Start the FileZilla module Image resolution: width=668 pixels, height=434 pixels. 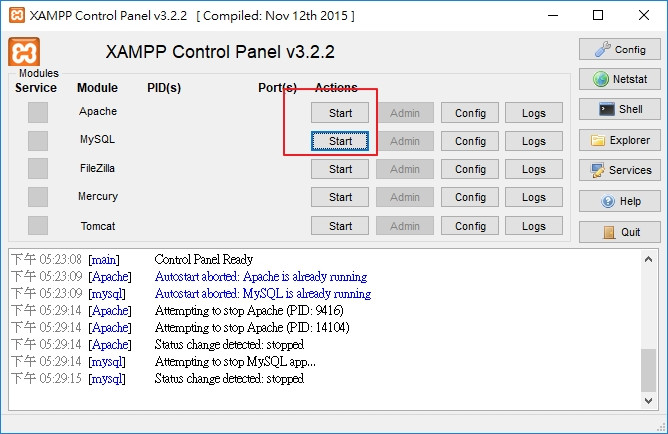pyautogui.click(x=340, y=169)
